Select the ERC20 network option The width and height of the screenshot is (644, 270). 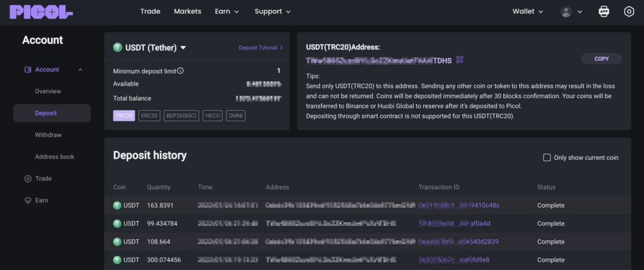[149, 116]
